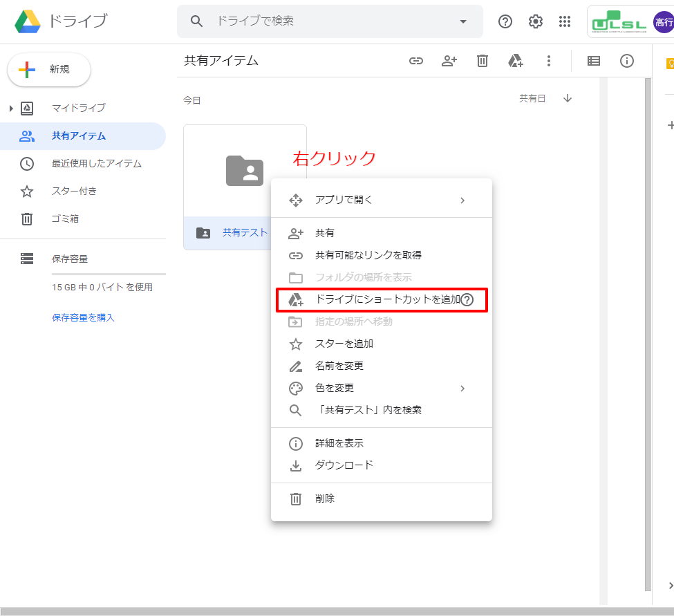Select 共有アイテム in the sidebar
This screenshot has height=616, width=674.
click(82, 136)
